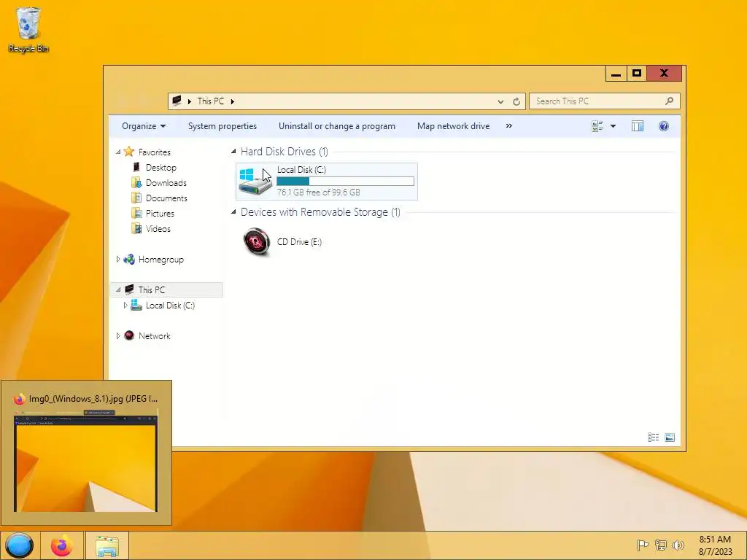Screen dimensions: 747x560
Task: Open Pictures in Favorites
Action: [x=160, y=214]
